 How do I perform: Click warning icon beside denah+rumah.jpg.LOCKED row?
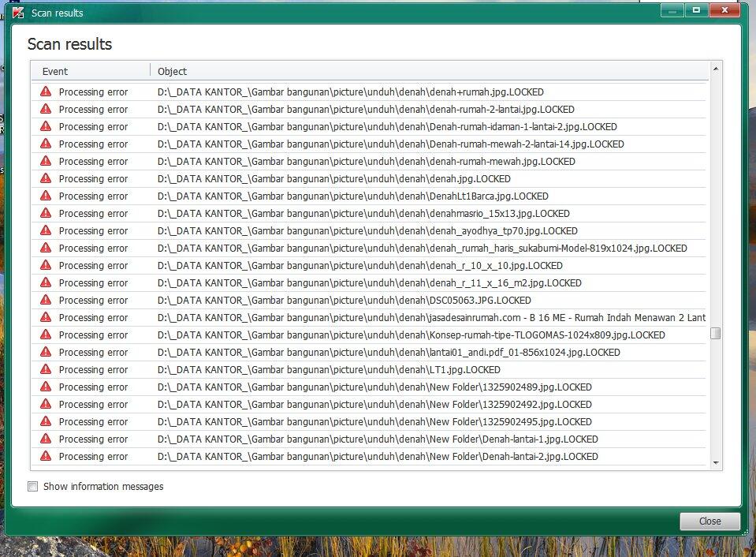pos(46,92)
